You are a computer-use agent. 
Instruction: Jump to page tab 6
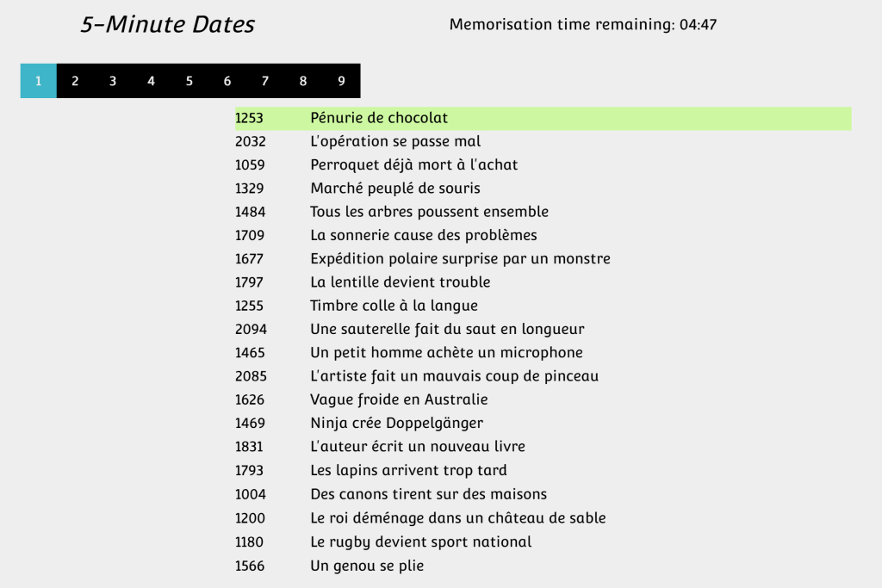click(227, 81)
